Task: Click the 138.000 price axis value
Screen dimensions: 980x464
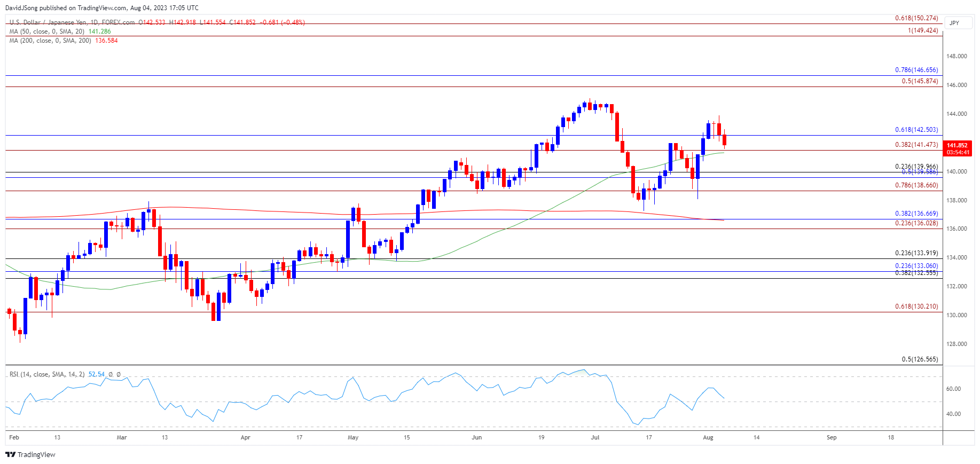Action: (957, 200)
